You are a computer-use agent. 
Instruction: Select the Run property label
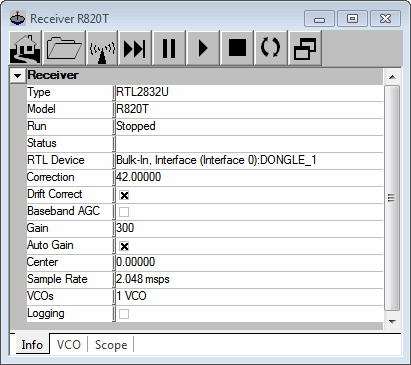[x=37, y=126]
